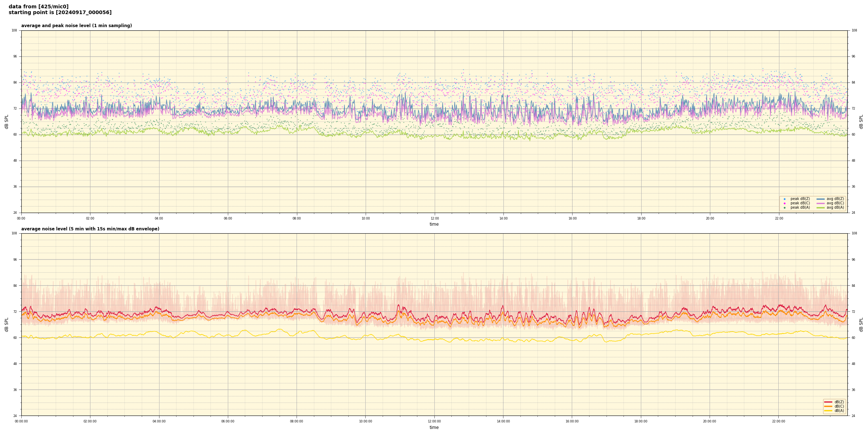
Task: Click the upper chart 'time' axis label
Action: tap(434, 224)
